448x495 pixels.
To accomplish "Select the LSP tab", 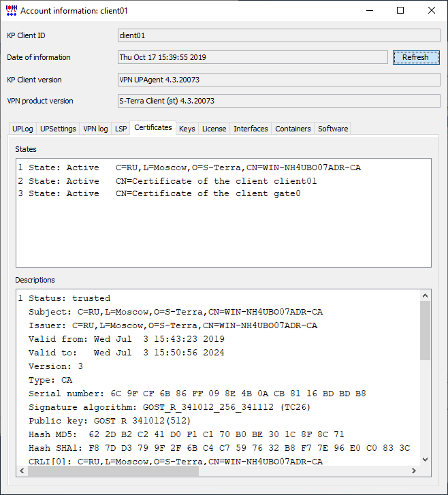I will click(x=121, y=129).
